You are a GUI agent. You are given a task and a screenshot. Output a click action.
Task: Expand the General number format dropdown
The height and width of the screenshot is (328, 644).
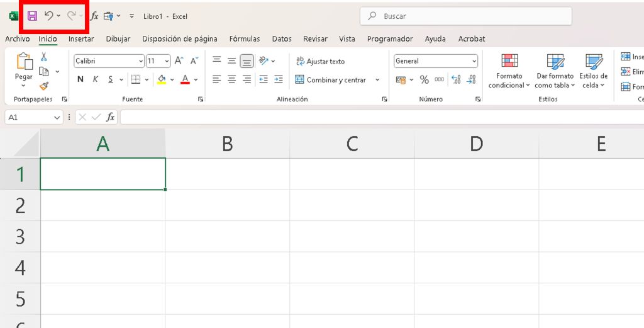coord(474,61)
